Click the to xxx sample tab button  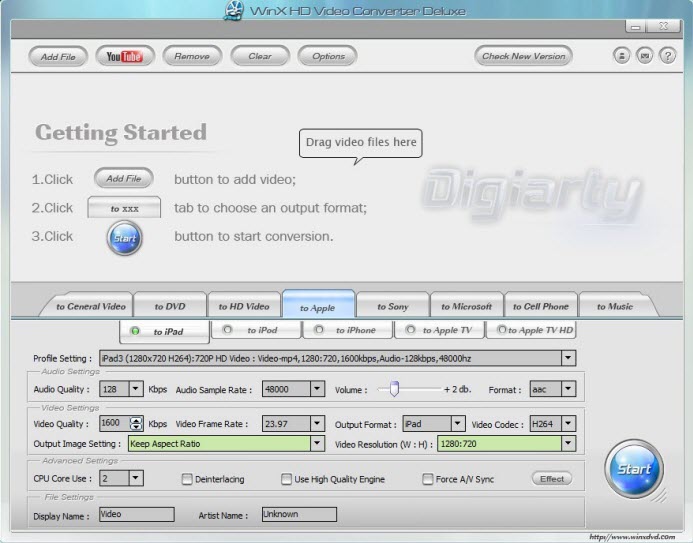coord(124,207)
